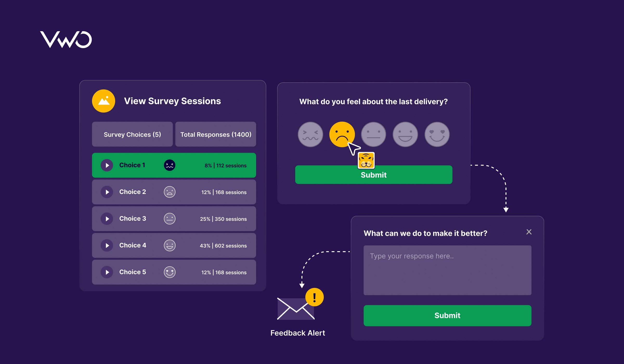
Task: Click the play button for Choice 1
Action: pos(107,165)
